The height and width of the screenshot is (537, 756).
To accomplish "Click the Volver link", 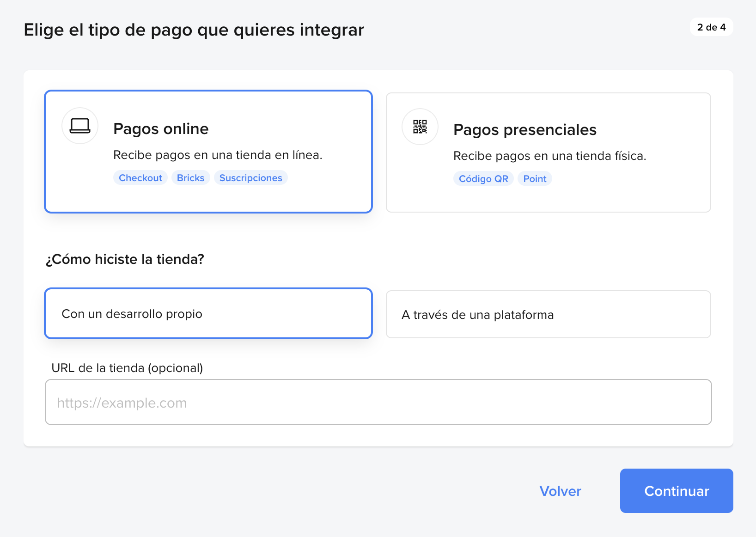I will coord(560,491).
